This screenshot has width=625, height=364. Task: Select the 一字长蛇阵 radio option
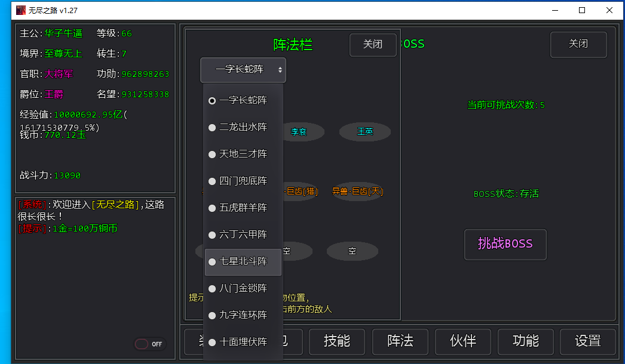click(x=243, y=101)
